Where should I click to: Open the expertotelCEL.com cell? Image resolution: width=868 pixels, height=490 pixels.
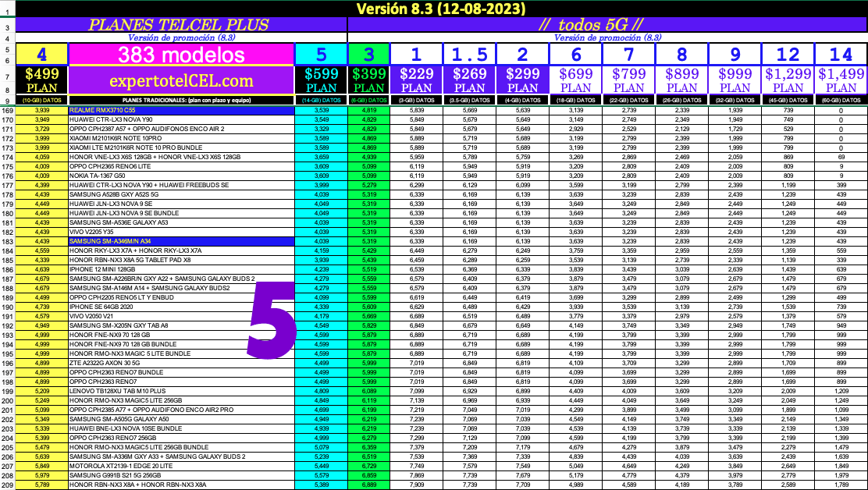click(181, 80)
